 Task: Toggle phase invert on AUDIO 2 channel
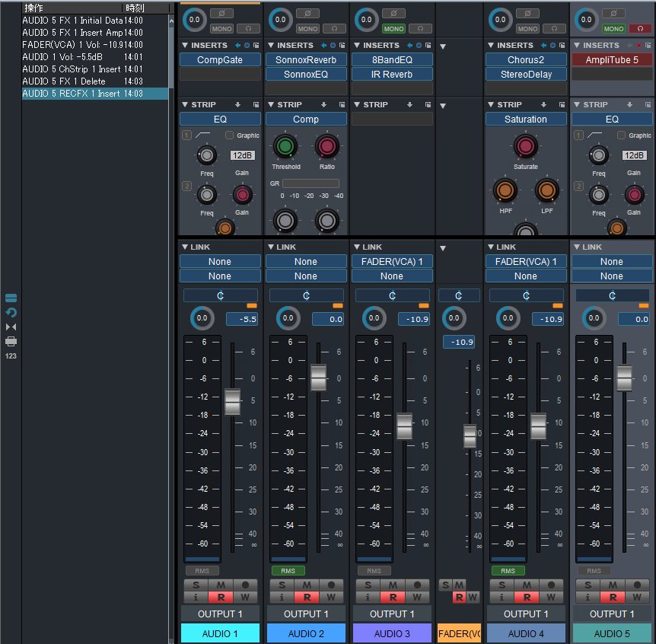tap(307, 14)
